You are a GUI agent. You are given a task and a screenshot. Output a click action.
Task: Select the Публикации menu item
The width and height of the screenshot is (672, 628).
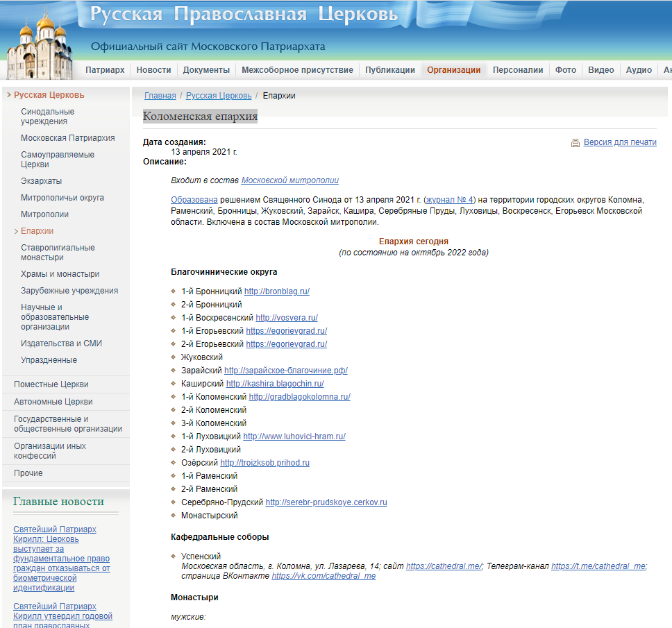(x=390, y=70)
